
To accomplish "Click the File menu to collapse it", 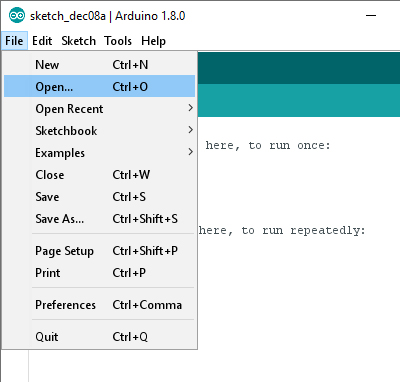I will [14, 41].
